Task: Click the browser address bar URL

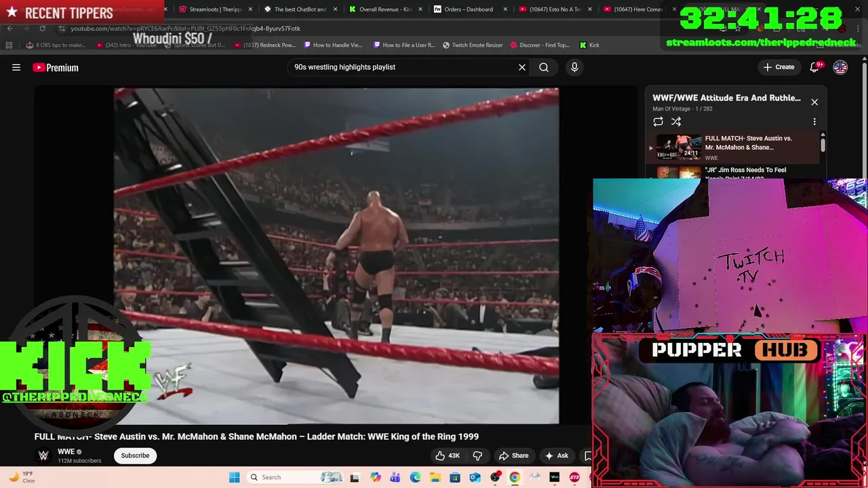Action: tap(185, 28)
